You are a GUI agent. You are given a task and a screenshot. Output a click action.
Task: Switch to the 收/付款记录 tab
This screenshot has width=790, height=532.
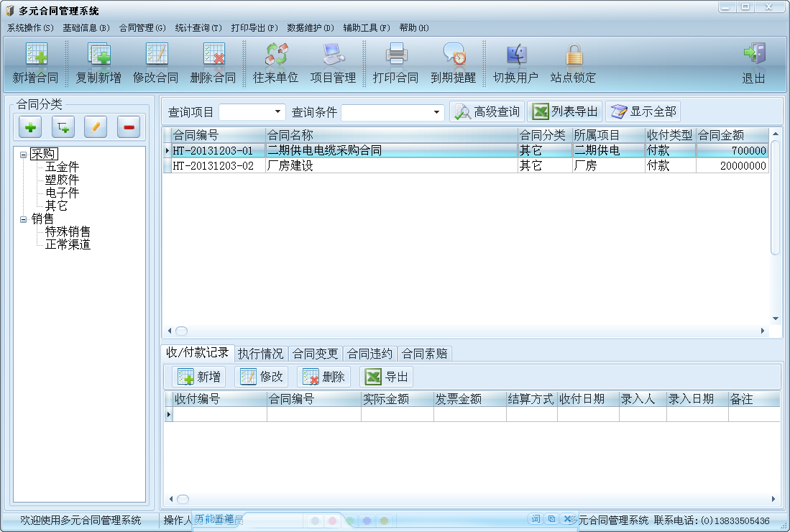coord(198,353)
